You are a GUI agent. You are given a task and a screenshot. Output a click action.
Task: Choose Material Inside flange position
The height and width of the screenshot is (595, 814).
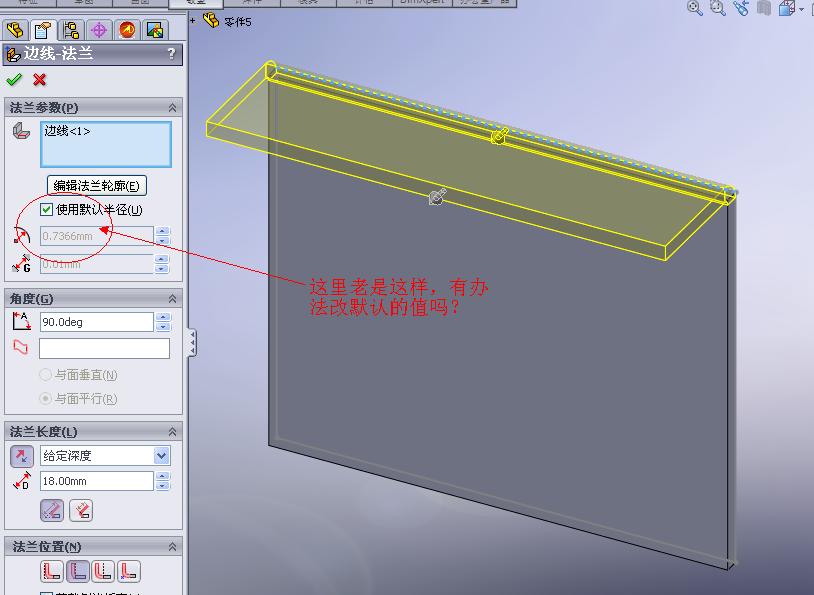pos(52,571)
